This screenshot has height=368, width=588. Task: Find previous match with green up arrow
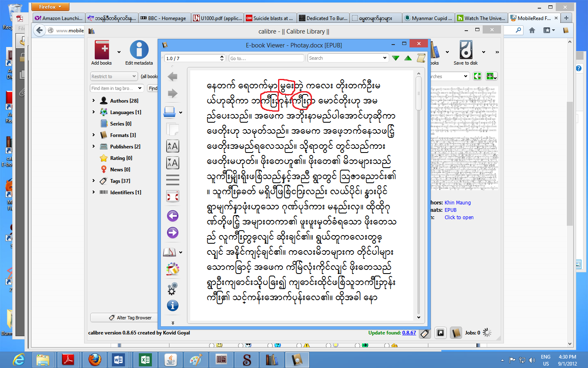[408, 58]
